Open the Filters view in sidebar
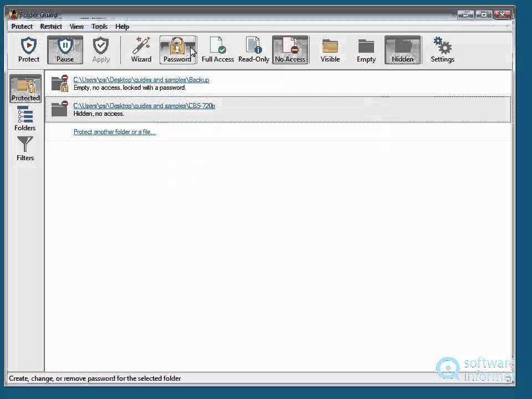 (25, 149)
